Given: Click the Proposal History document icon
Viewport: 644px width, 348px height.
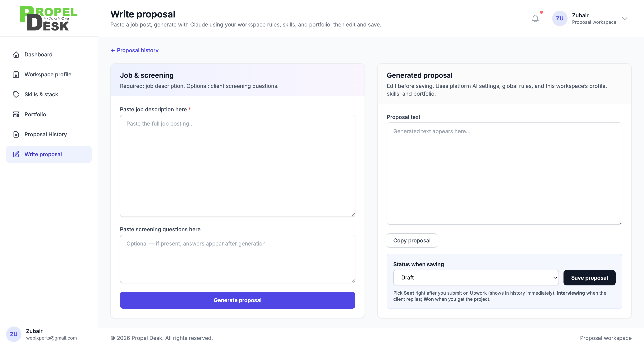Looking at the screenshot, I should pos(16,134).
